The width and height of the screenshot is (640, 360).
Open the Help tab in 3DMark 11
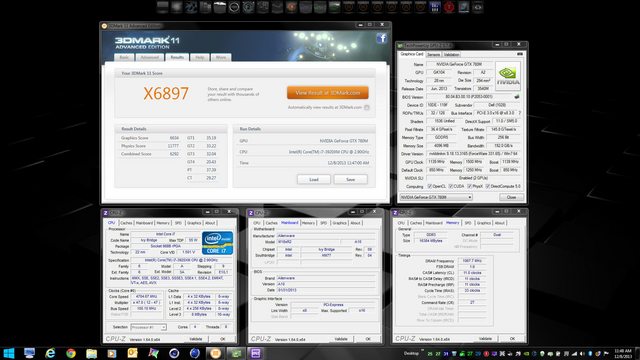[200, 57]
